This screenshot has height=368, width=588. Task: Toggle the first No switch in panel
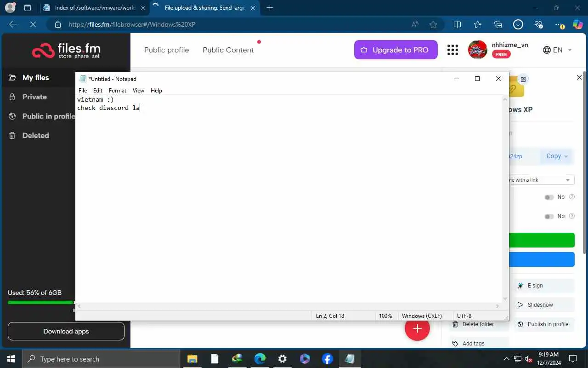click(x=549, y=197)
